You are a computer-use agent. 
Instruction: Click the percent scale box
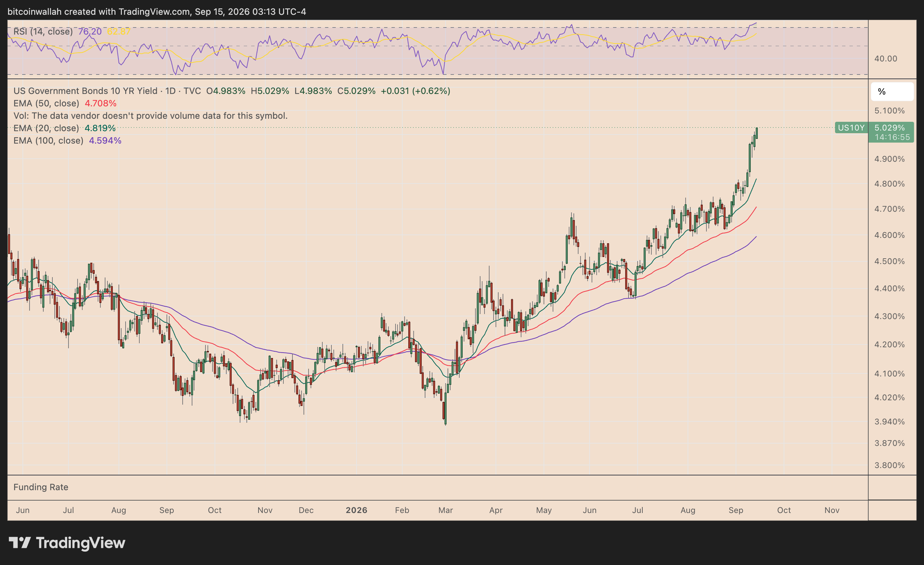click(x=892, y=91)
